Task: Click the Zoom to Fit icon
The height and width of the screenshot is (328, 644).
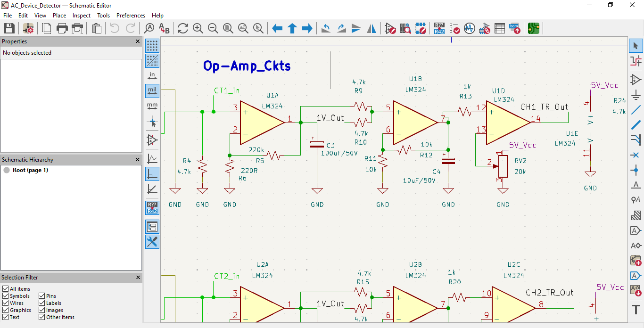Action: pos(228,28)
